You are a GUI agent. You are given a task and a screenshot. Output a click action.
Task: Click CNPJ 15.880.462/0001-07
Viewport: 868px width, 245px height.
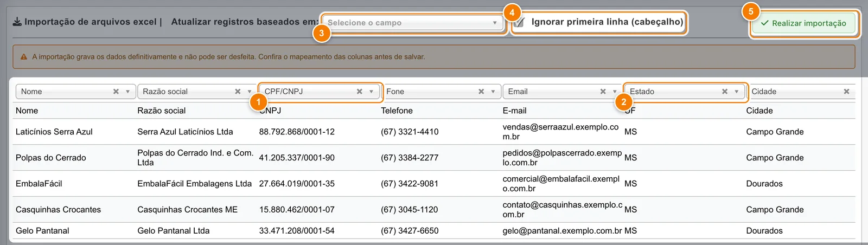(297, 210)
